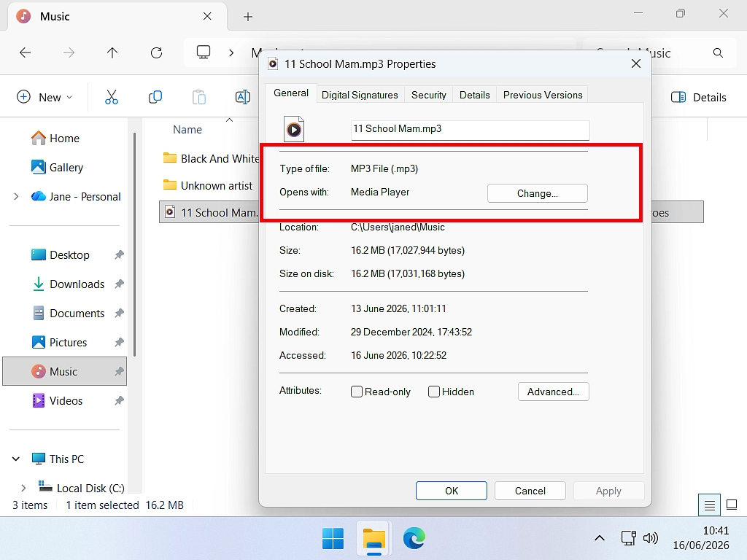Add a new Explorer tab
Screen dimensions: 747x560
pyautogui.click(x=248, y=17)
